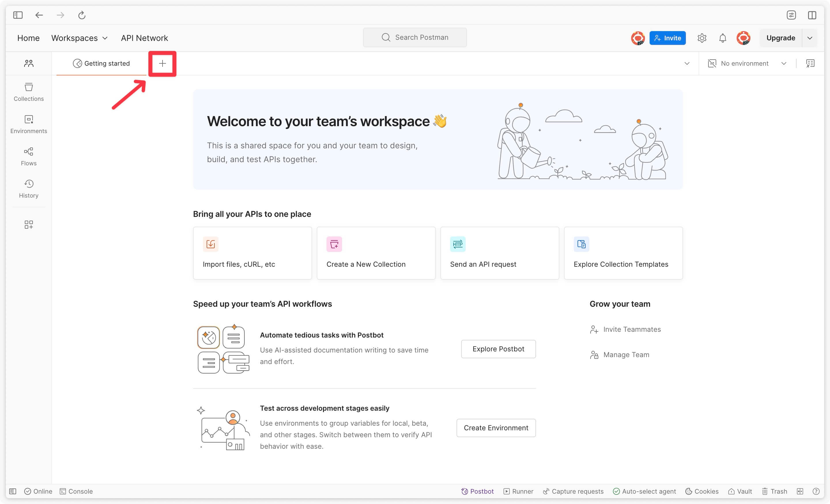
Task: Open Collections in the sidebar
Action: point(29,92)
